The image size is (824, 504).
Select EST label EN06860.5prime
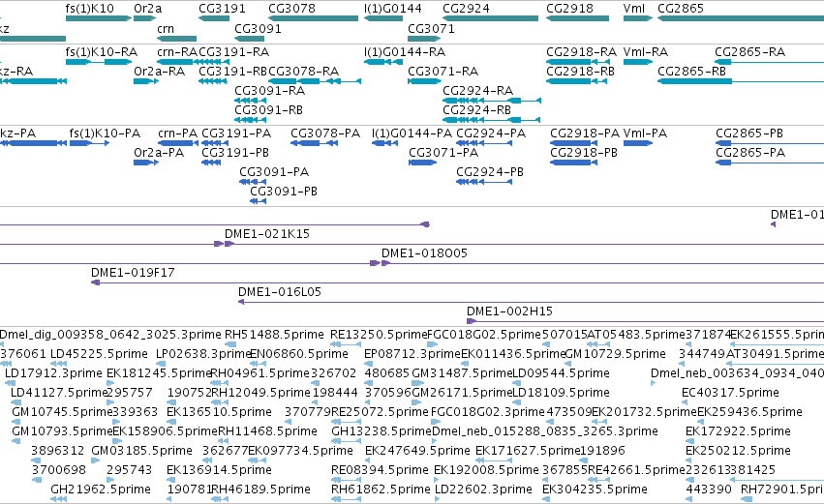tap(299, 354)
